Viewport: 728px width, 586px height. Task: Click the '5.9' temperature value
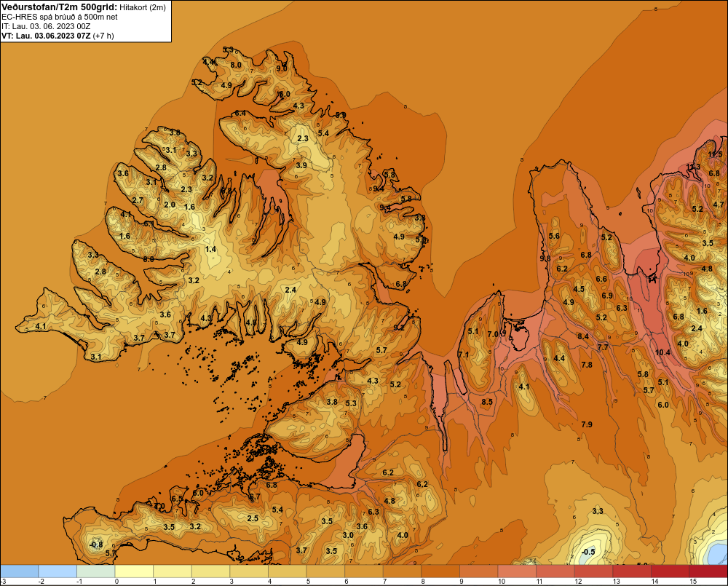coord(341,115)
